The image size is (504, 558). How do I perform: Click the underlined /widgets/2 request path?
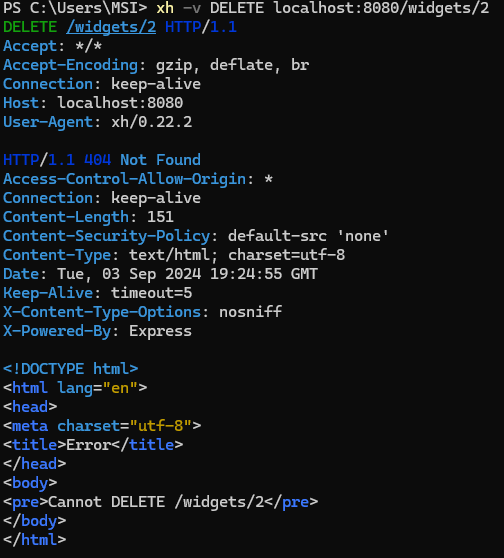click(x=111, y=27)
